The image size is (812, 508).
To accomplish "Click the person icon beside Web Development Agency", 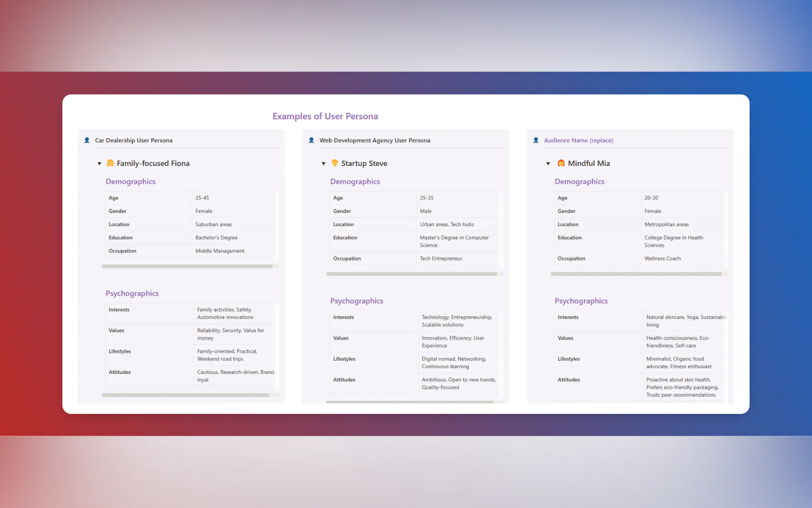I will pos(311,140).
